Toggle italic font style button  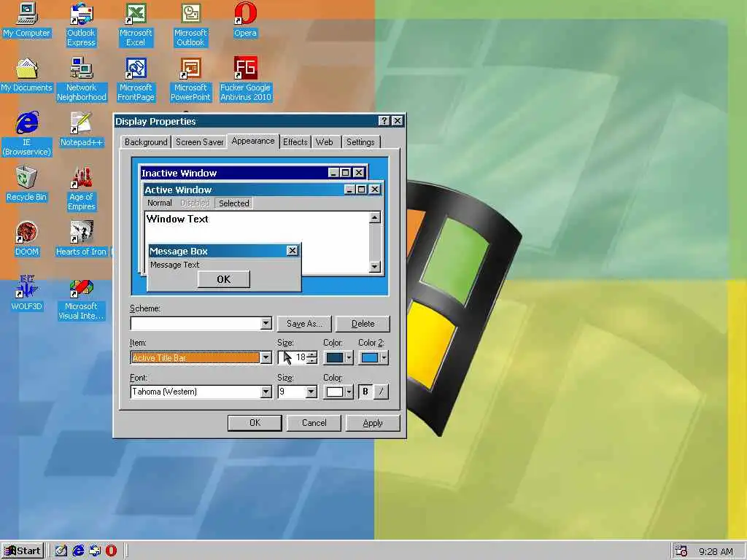pyautogui.click(x=381, y=392)
